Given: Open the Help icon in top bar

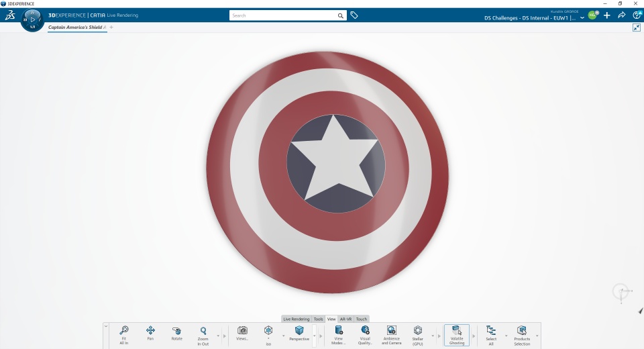Looking at the screenshot, I should pyautogui.click(x=637, y=15).
